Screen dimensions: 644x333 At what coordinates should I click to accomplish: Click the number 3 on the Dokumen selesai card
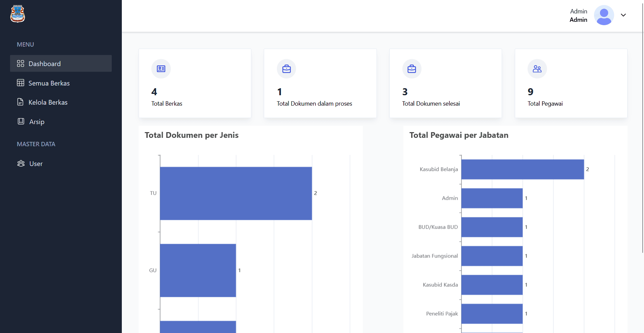(x=405, y=92)
